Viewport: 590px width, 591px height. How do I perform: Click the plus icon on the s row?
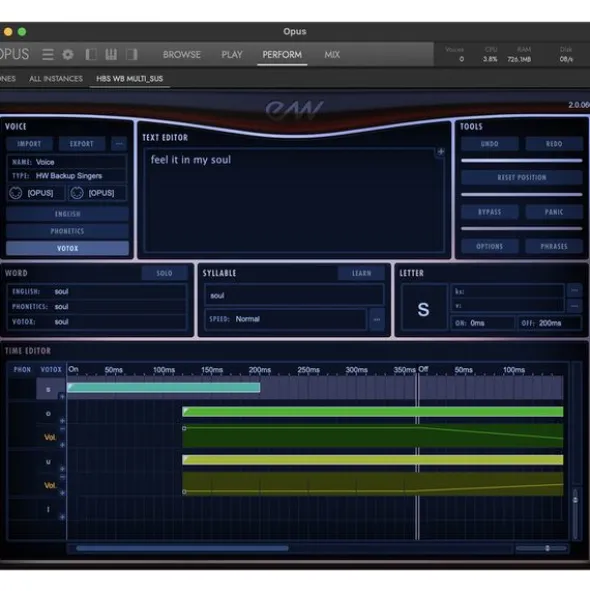click(x=62, y=397)
